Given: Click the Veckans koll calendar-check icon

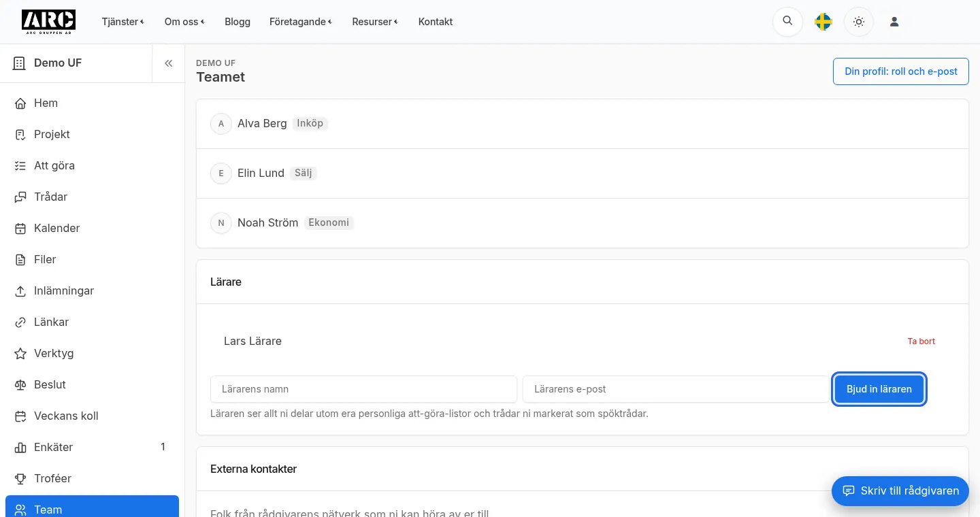Looking at the screenshot, I should point(20,416).
